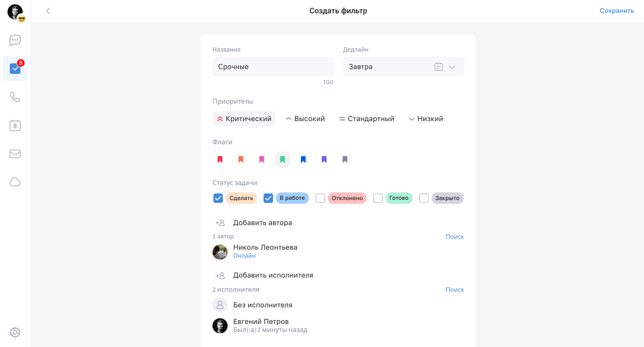Select the Низкий priority option

pyautogui.click(x=426, y=119)
